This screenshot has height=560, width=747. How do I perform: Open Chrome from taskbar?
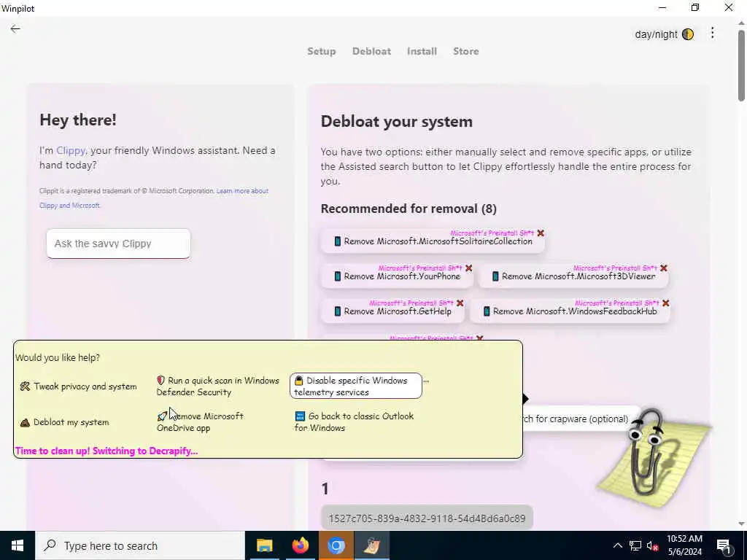tap(336, 545)
